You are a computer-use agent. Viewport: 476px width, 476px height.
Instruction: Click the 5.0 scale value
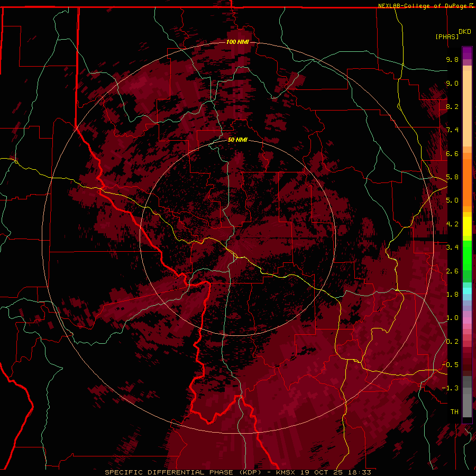pyautogui.click(x=452, y=200)
